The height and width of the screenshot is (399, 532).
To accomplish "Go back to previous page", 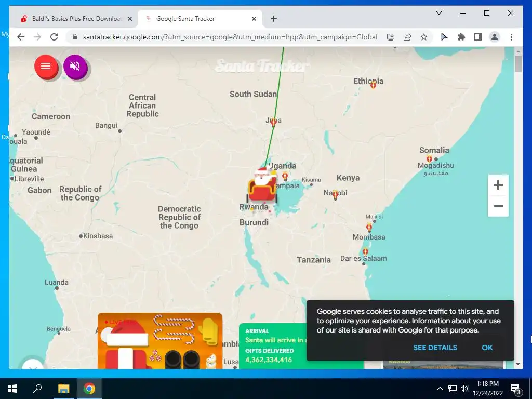I will click(21, 37).
